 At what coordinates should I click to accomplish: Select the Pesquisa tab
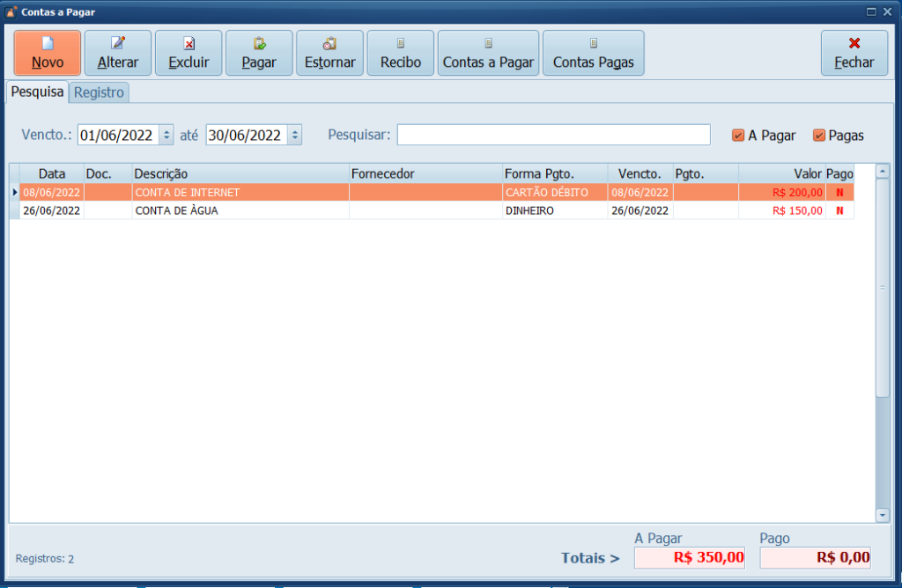point(37,92)
